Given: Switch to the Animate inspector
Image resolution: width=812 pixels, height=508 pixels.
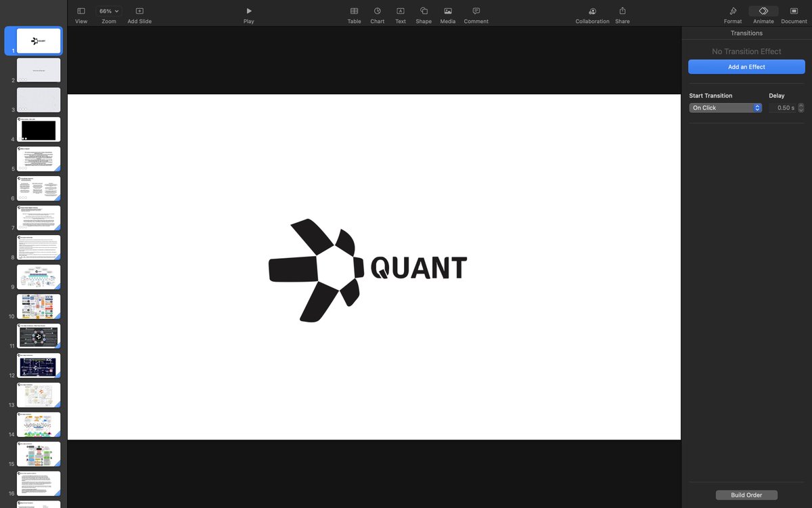Looking at the screenshot, I should tap(763, 11).
